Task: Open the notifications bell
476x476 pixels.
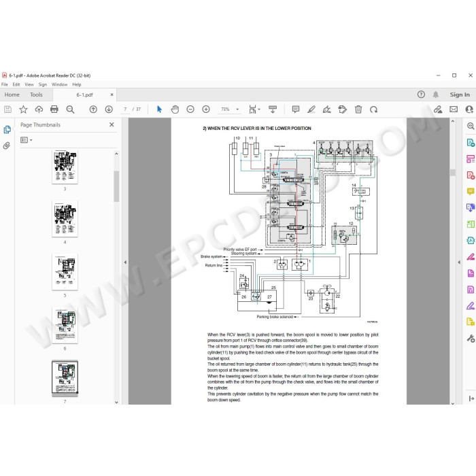Action: (x=436, y=95)
